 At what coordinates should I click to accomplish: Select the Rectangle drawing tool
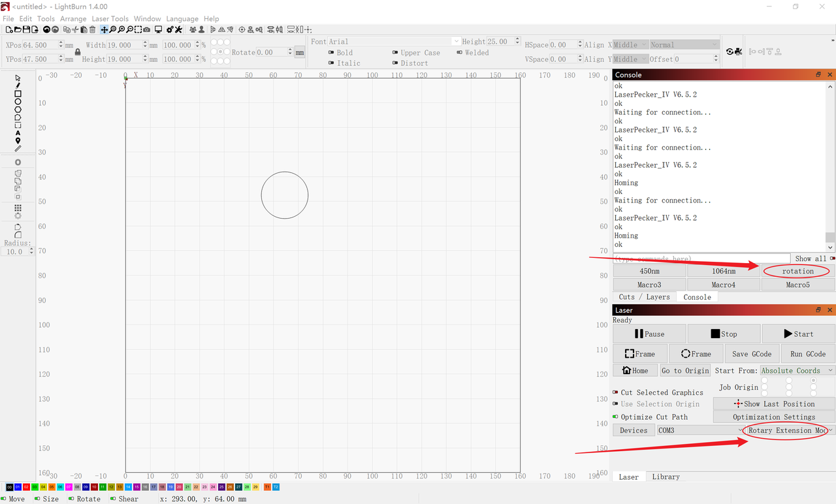18,93
